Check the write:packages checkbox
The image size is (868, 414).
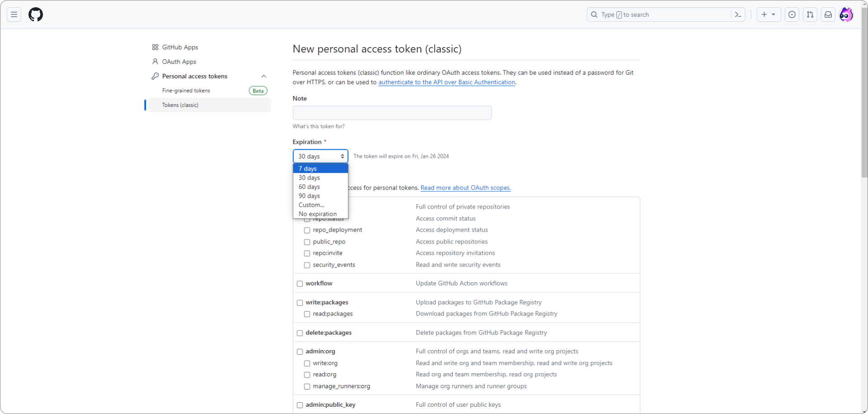(300, 303)
